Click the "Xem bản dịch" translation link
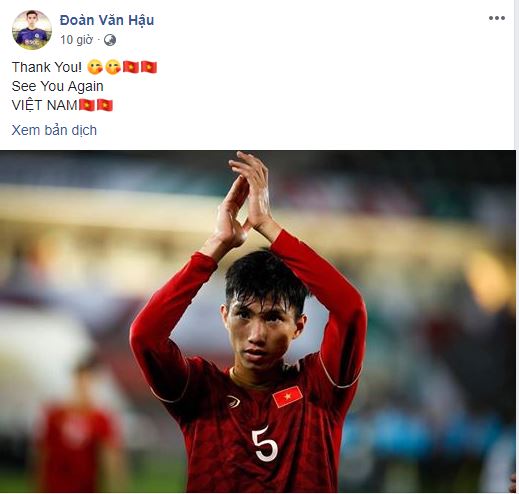The height and width of the screenshot is (494, 519). pos(54,130)
